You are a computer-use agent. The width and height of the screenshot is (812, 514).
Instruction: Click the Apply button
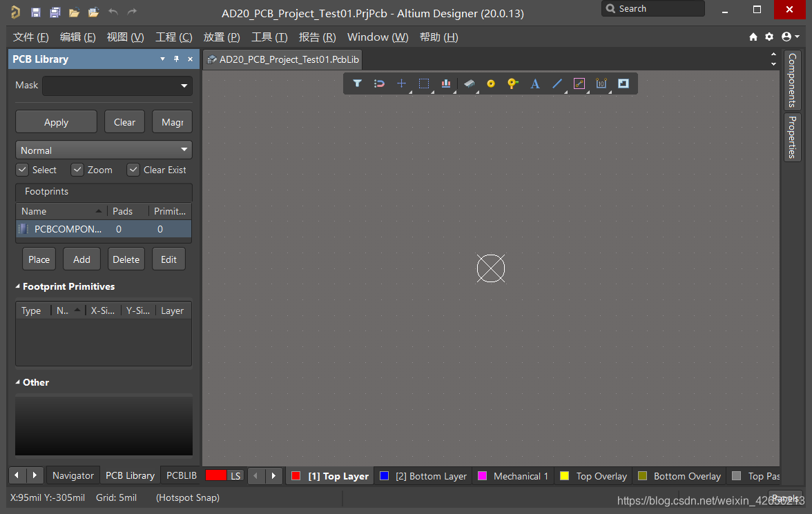pyautogui.click(x=56, y=122)
